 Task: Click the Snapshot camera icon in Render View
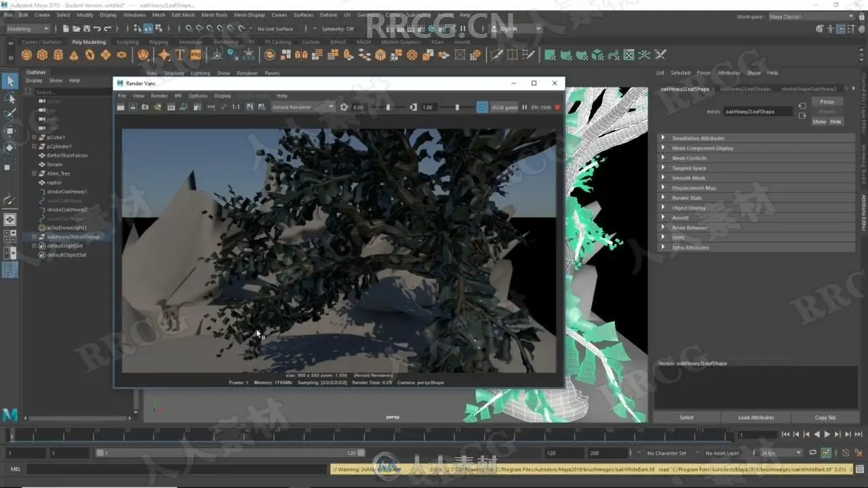coord(145,107)
